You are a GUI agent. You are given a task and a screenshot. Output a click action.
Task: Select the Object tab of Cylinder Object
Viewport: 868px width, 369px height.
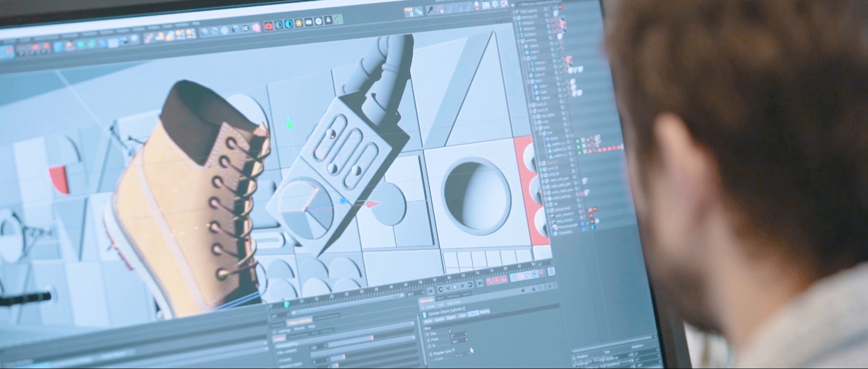(450, 317)
